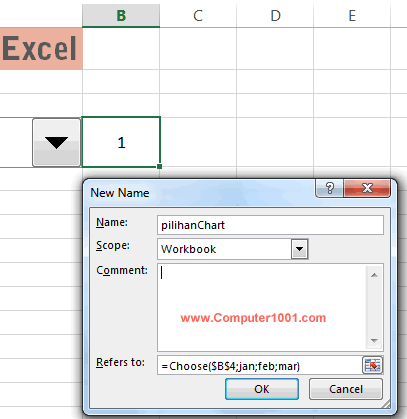407x419 pixels.
Task: Click the comment scrollbar up arrow
Action: pos(374,275)
